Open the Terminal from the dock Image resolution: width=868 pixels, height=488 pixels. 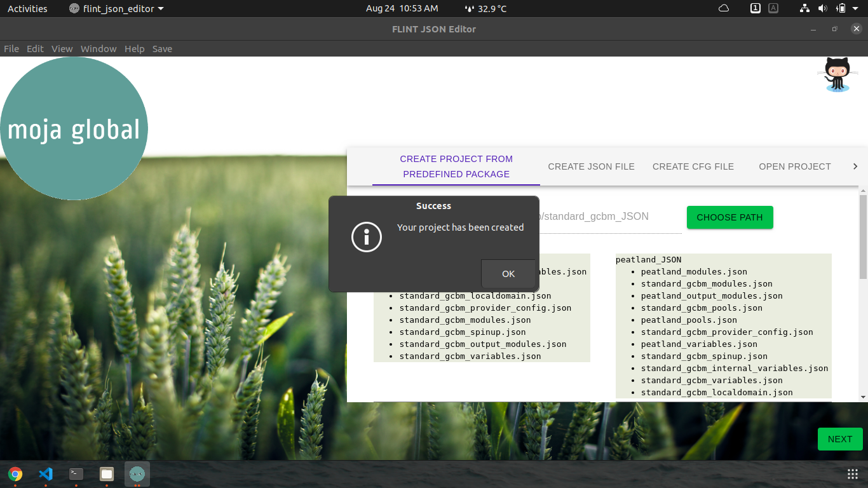[x=76, y=473]
